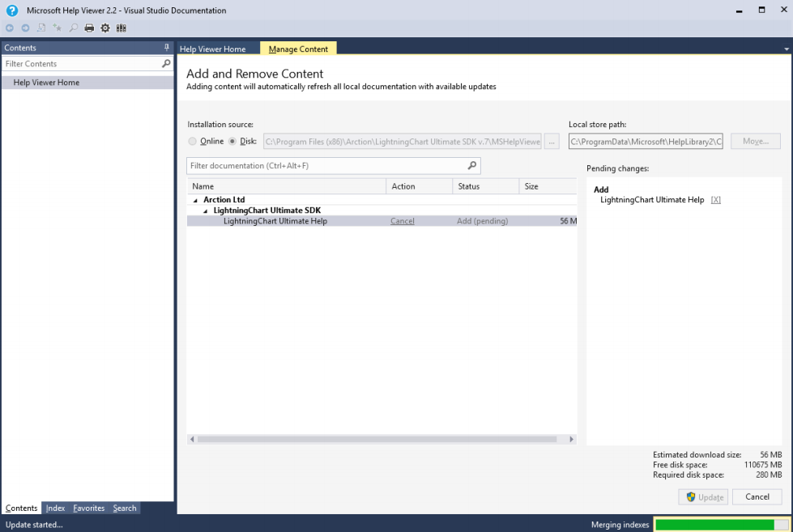The width and height of the screenshot is (793, 532).
Task: Open the tab list dropdown arrow
Action: coord(785,49)
